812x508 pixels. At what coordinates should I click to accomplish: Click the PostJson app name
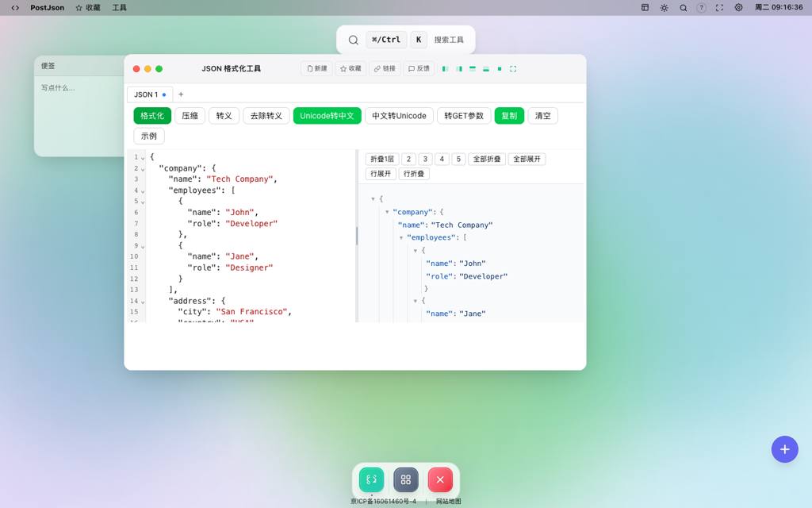[x=47, y=8]
